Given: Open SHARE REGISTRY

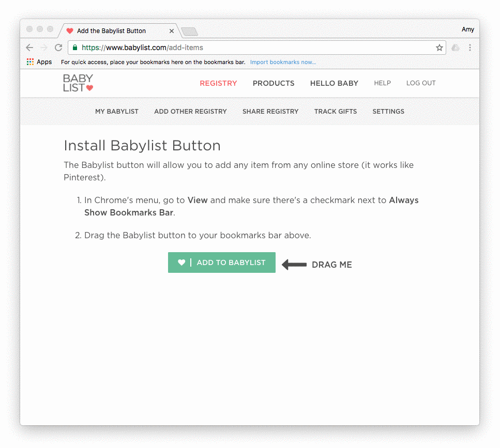Looking at the screenshot, I should pyautogui.click(x=270, y=112).
